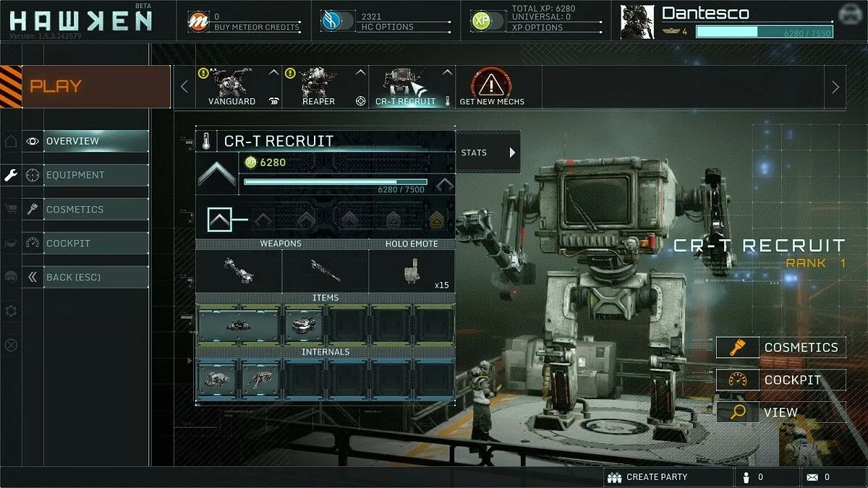This screenshot has height=488, width=868.
Task: Click the Cockpit button beside the mech
Action: (781, 380)
